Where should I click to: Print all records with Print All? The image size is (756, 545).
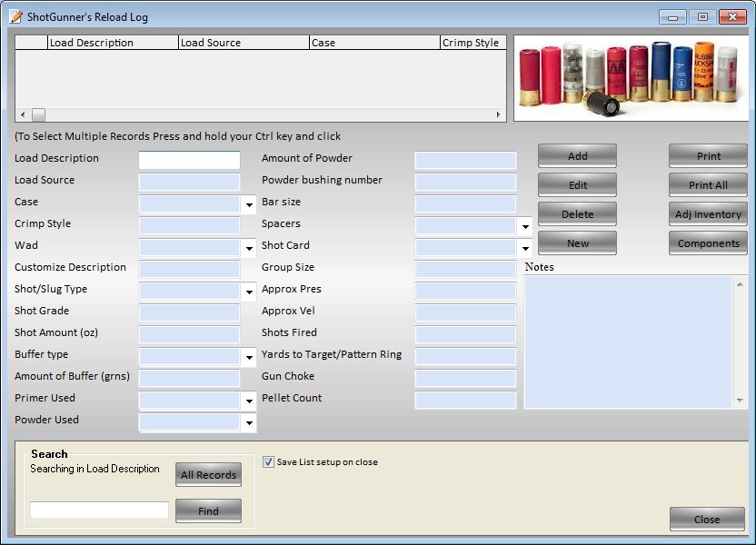pyautogui.click(x=708, y=185)
